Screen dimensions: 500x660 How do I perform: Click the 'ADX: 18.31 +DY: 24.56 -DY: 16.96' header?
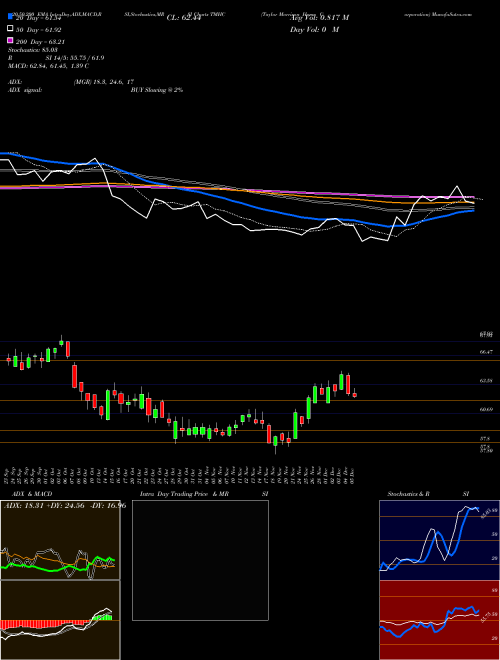pyautogui.click(x=64, y=505)
